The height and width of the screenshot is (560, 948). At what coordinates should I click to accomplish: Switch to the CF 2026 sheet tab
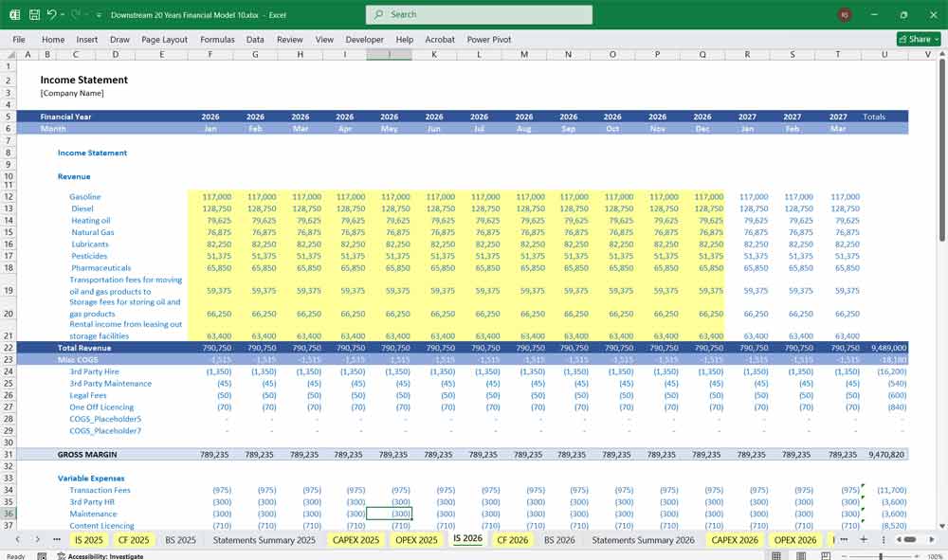512,539
